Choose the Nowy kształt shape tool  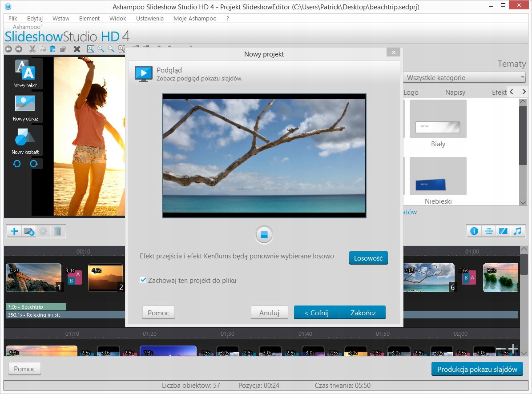pyautogui.click(x=25, y=137)
